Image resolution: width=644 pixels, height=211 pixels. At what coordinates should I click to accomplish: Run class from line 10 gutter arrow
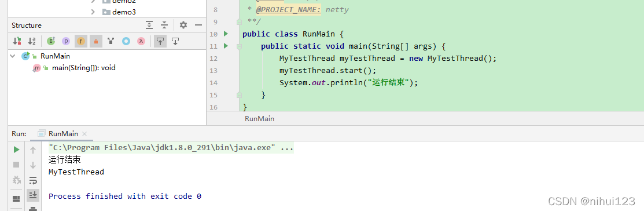[x=226, y=33]
